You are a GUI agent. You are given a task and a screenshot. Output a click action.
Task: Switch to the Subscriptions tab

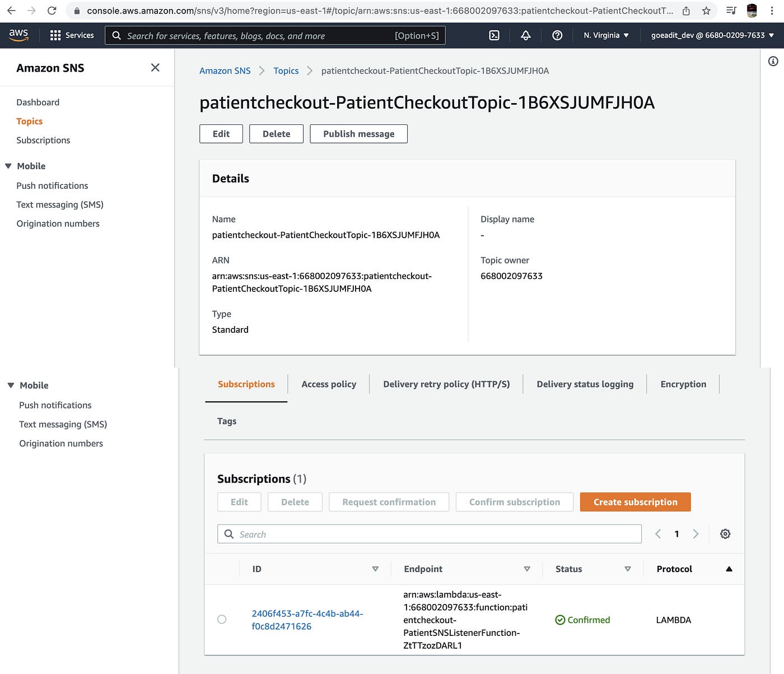pyautogui.click(x=246, y=384)
